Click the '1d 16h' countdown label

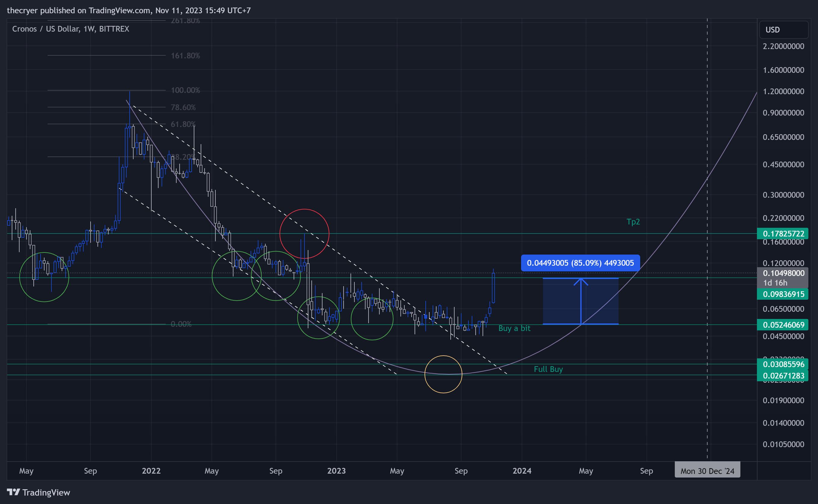coord(775,283)
